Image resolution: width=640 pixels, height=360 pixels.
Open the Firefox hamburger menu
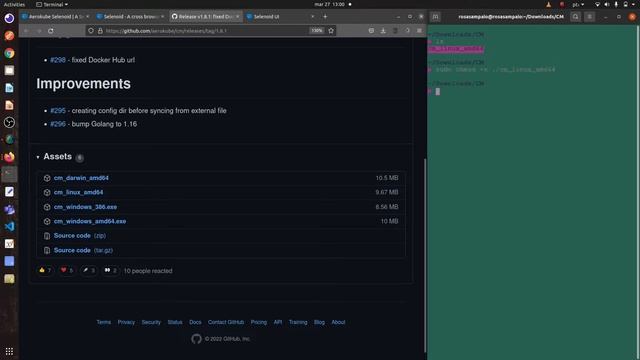tap(419, 31)
